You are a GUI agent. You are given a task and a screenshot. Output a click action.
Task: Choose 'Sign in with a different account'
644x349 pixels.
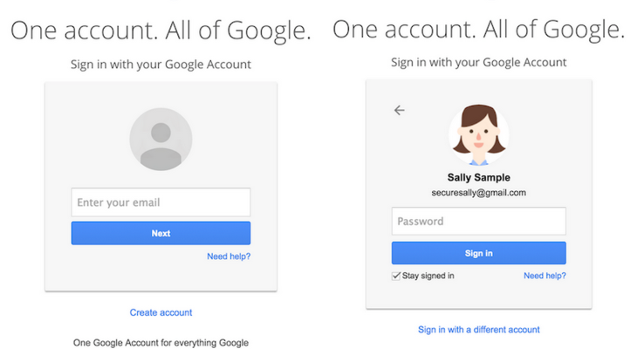tap(478, 330)
